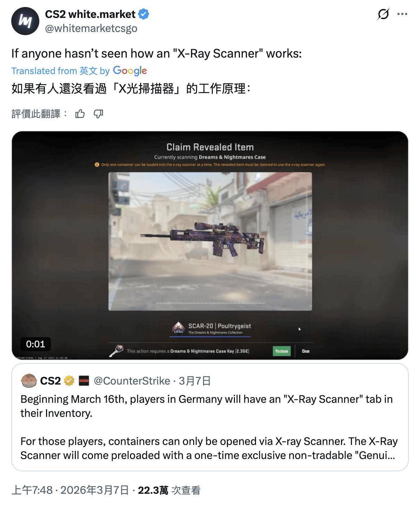Screen dimensions: 420x505
Task: Click the gold verified badge on CS2
Action: click(x=69, y=381)
